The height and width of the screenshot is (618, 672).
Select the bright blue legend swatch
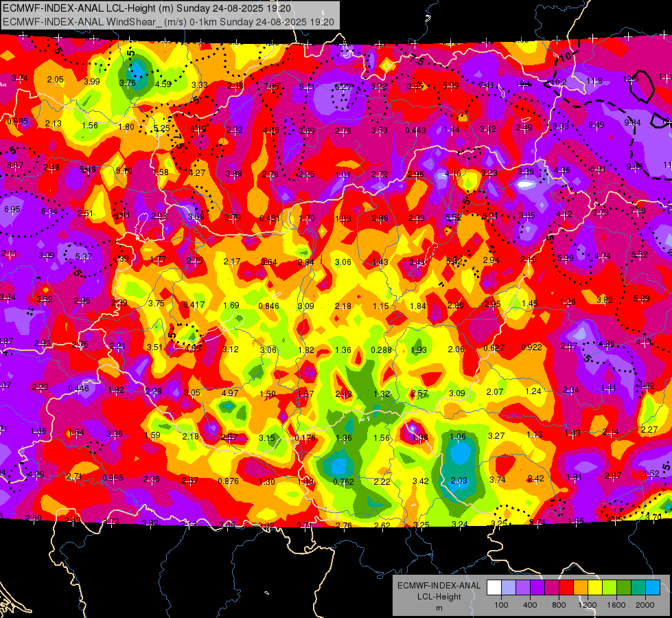(x=653, y=588)
